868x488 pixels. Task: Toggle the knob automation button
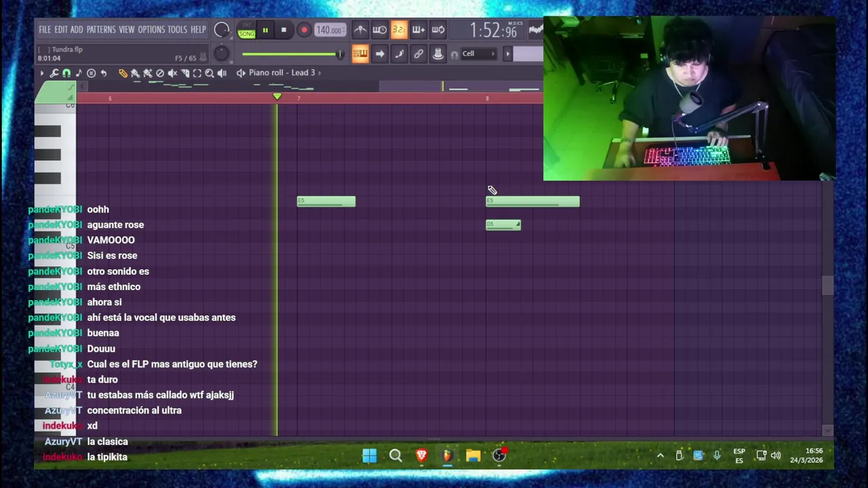tap(438, 54)
